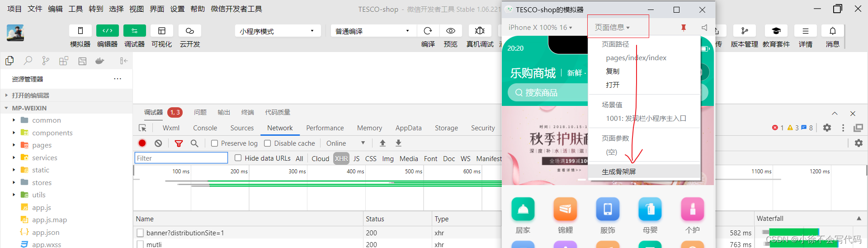Screen dimensions: 868x248
Task: Import HAR file upload arrow icon
Action: click(382, 143)
